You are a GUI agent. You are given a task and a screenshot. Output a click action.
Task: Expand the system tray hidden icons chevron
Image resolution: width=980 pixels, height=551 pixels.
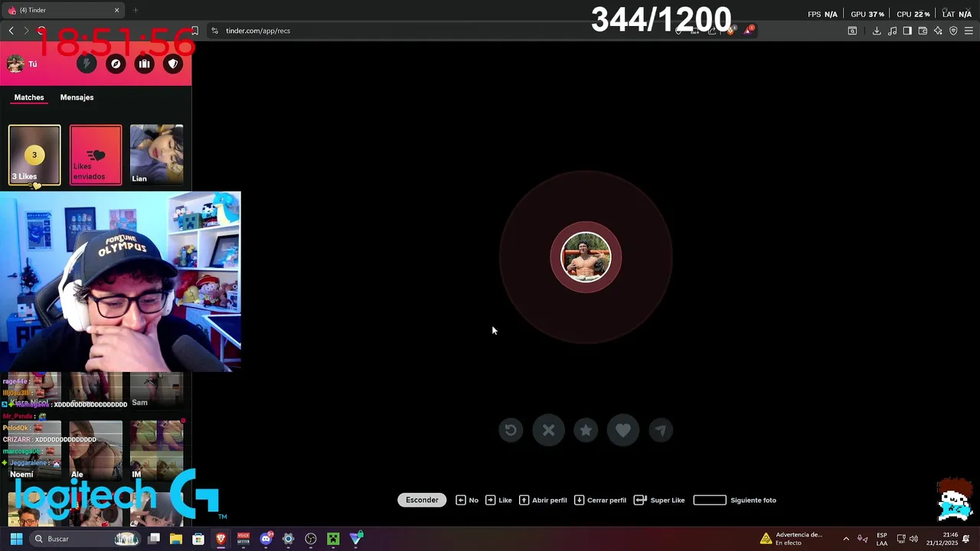846,539
